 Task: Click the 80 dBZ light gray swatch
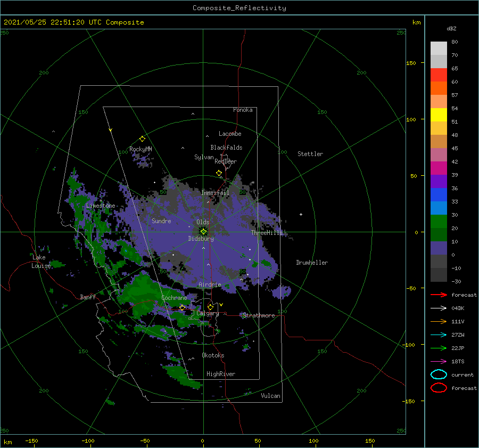(x=439, y=48)
